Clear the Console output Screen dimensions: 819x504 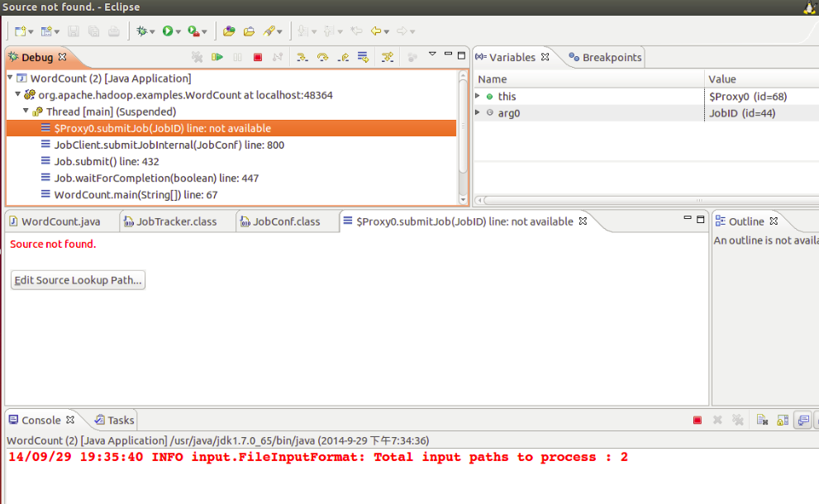pos(762,420)
